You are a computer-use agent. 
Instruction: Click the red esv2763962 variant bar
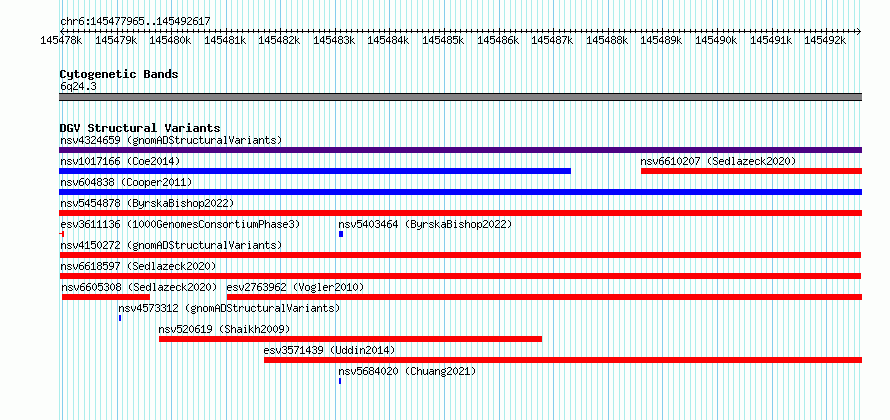point(544,297)
